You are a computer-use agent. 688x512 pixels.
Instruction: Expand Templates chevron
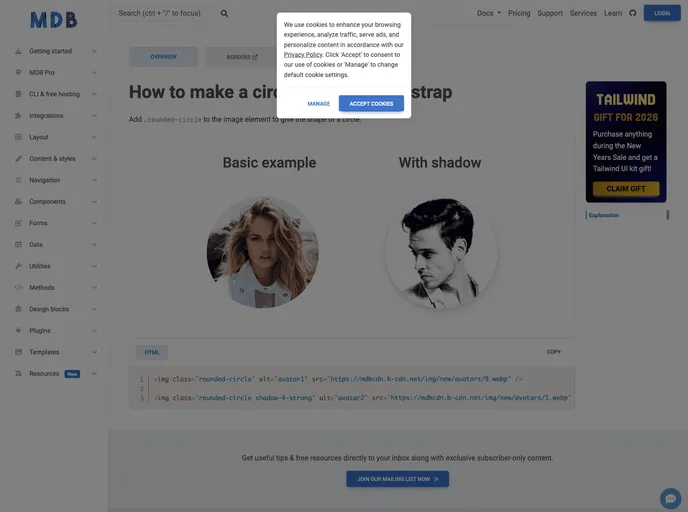point(94,352)
